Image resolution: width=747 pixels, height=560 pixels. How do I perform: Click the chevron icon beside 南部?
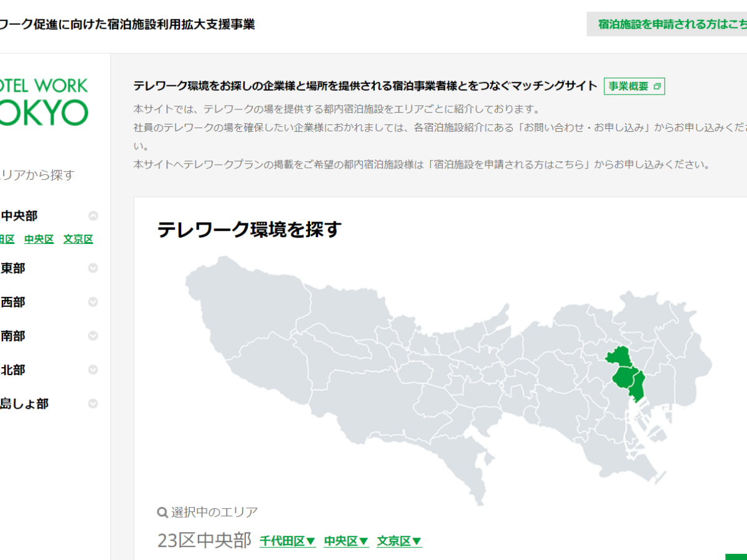[93, 336]
